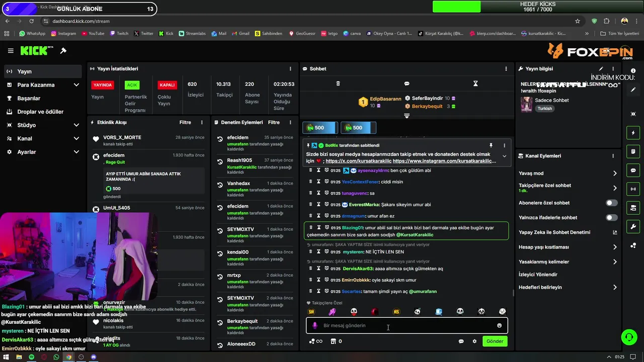The height and width of the screenshot is (362, 644).
Task: Open chat settings gear icon
Action: click(x=474, y=341)
